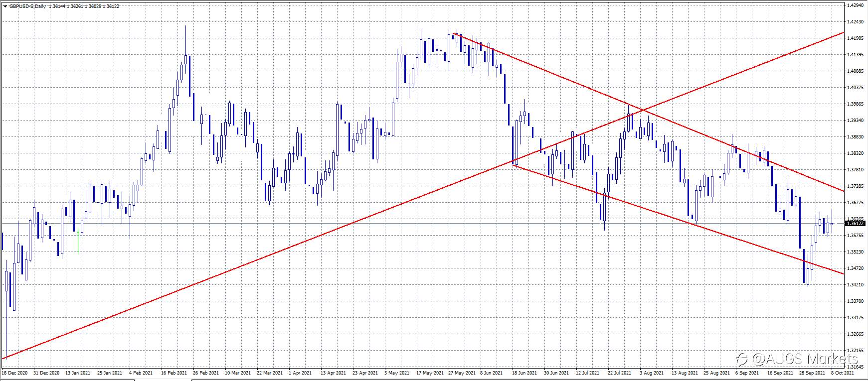868x381 pixels.
Task: Click the 4 Feb 2021 date label
Action: pyautogui.click(x=141, y=372)
